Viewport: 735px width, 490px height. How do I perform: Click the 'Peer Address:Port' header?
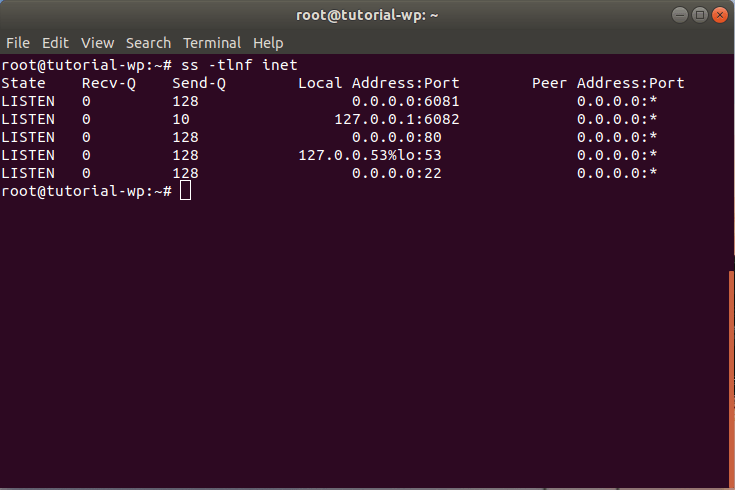(x=608, y=83)
